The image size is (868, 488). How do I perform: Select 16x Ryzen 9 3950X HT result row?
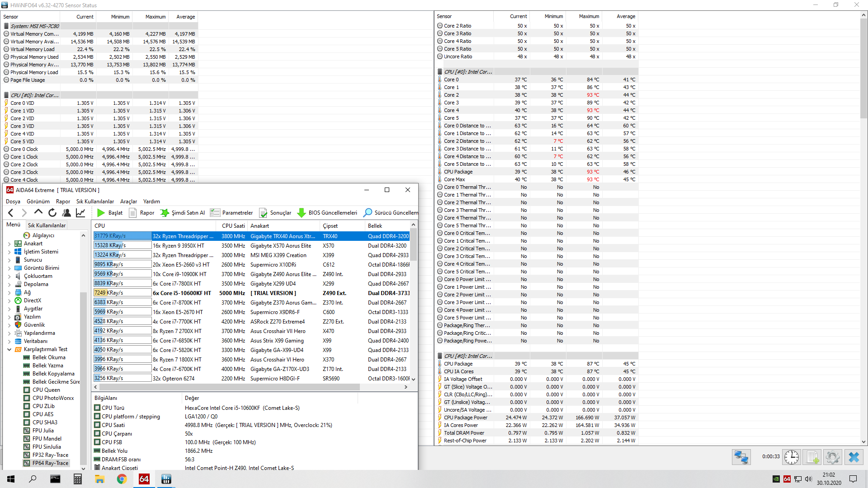coord(251,246)
